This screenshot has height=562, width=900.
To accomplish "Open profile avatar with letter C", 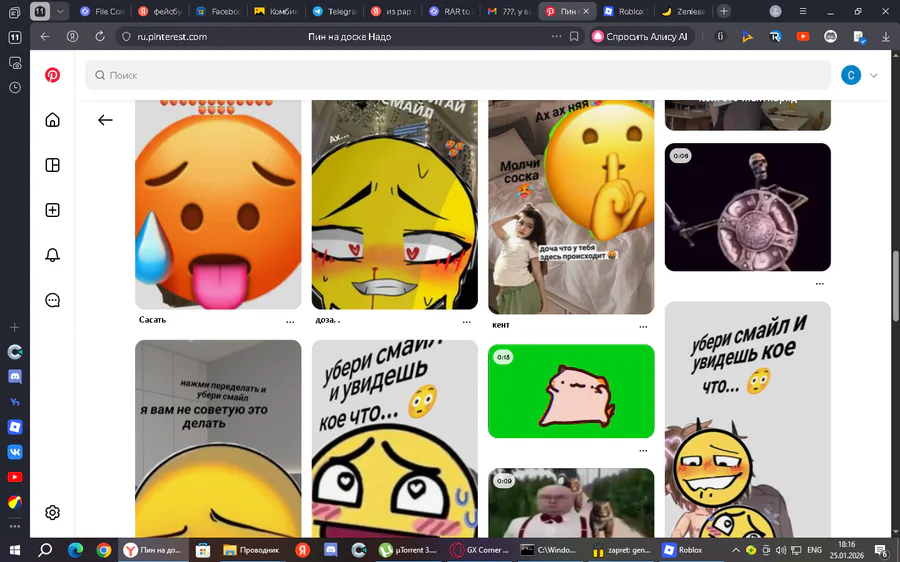I will [x=851, y=75].
